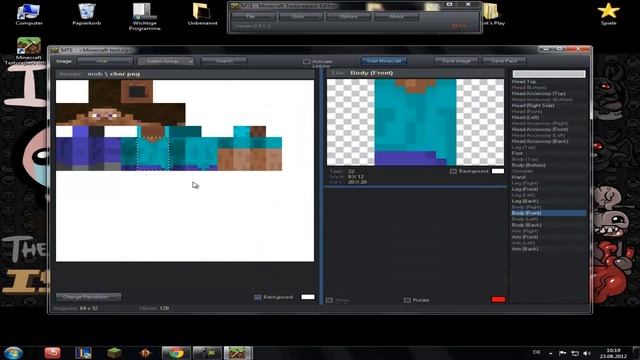Click the tile list search field
This screenshot has width=640, height=360.
(549, 74)
